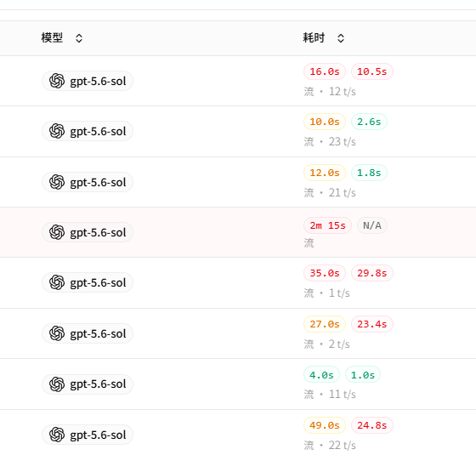Click the green 2.6s latency badge
The height and width of the screenshot is (455, 476).
pyautogui.click(x=369, y=122)
